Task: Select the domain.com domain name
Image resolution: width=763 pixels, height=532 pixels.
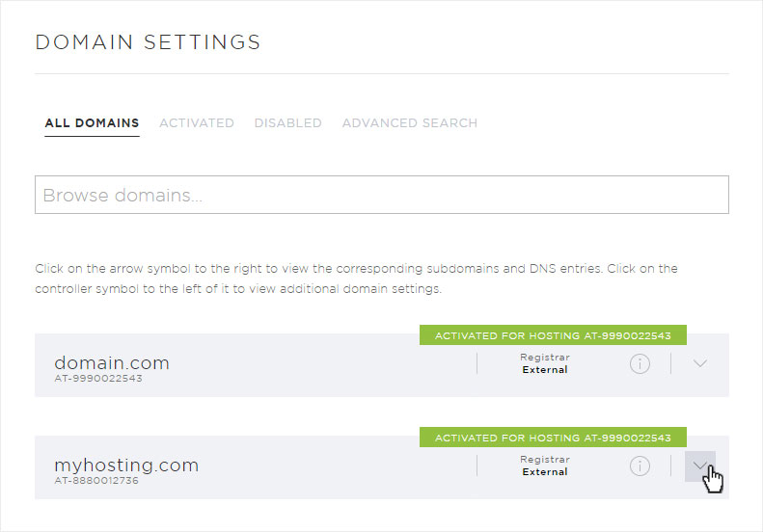Action: (112, 362)
